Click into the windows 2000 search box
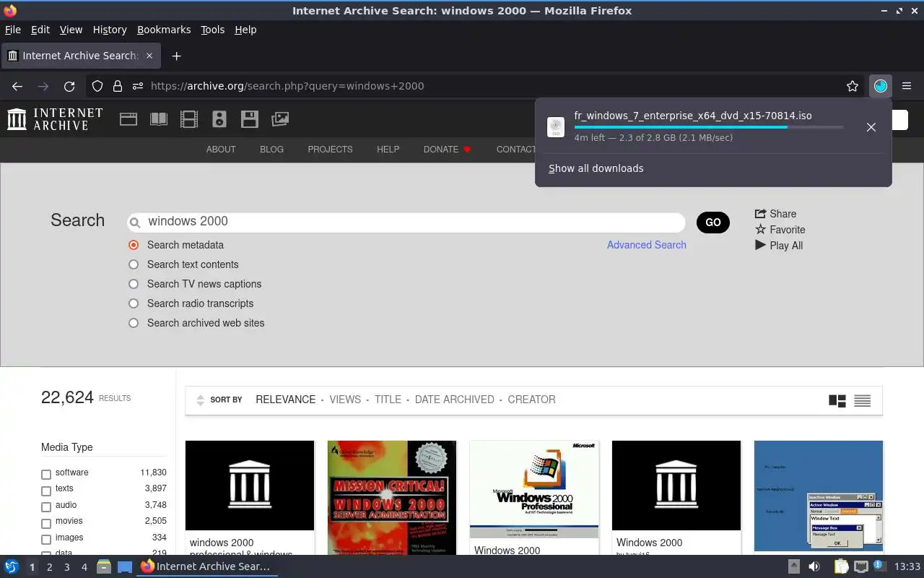The image size is (924, 578). coord(406,222)
